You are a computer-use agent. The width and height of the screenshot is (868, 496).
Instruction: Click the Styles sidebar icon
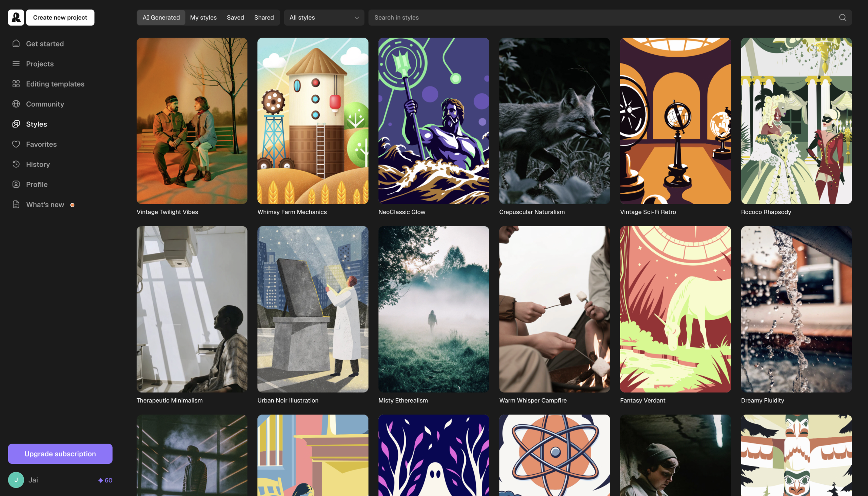pyautogui.click(x=16, y=124)
